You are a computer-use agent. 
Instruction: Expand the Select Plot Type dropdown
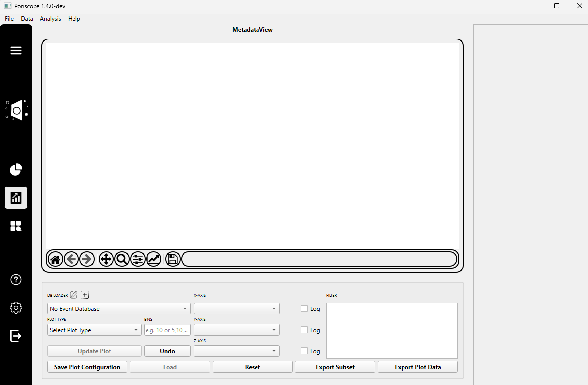tap(94, 330)
